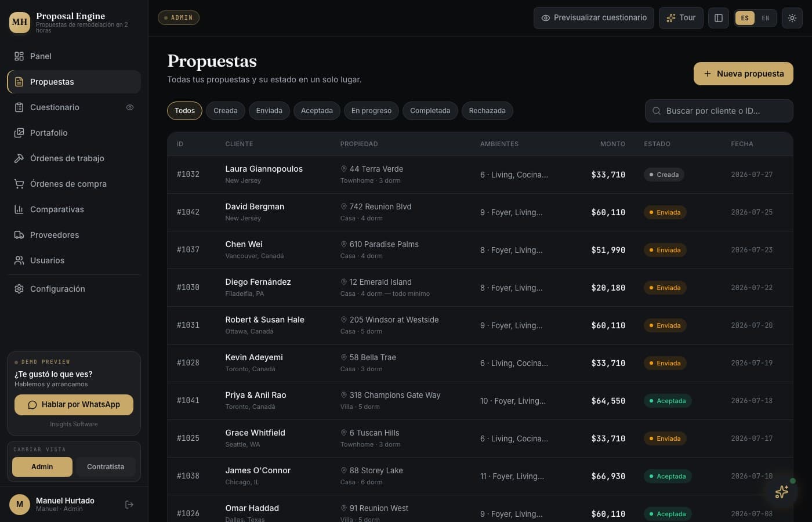The image size is (812, 522).
Task: Switch language to EN
Action: click(x=766, y=18)
